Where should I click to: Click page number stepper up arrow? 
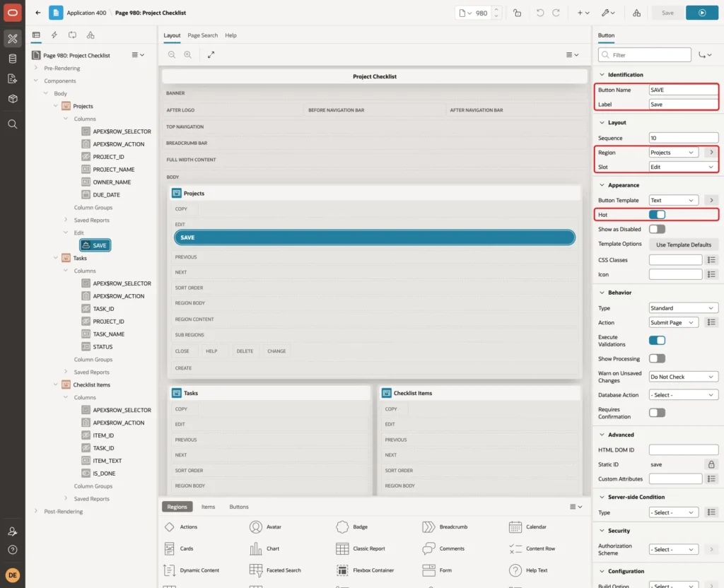[496, 9]
